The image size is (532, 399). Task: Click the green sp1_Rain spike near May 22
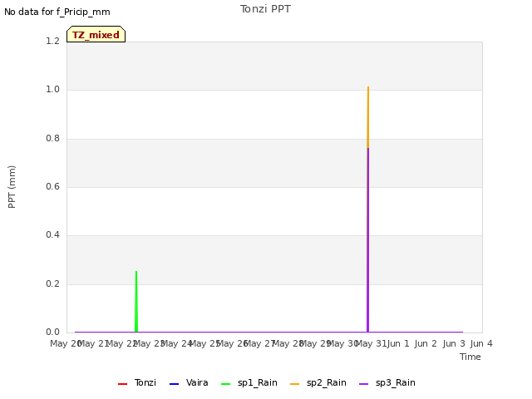(x=136, y=301)
